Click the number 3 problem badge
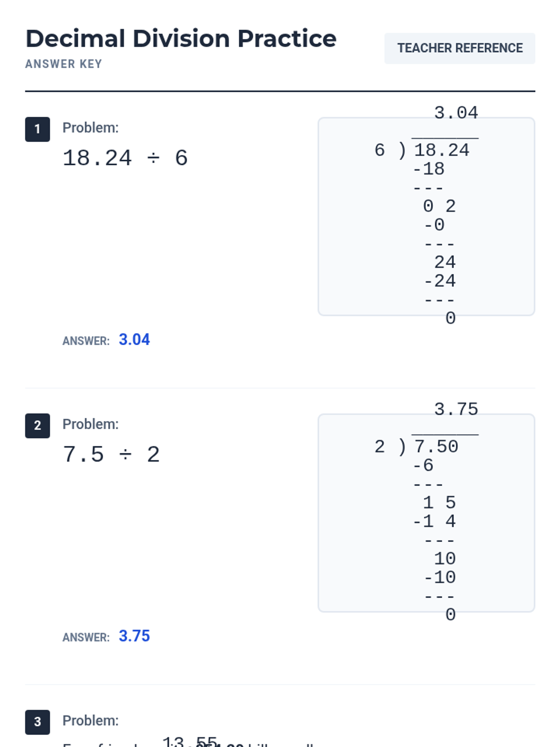The image size is (560, 747). 37,722
